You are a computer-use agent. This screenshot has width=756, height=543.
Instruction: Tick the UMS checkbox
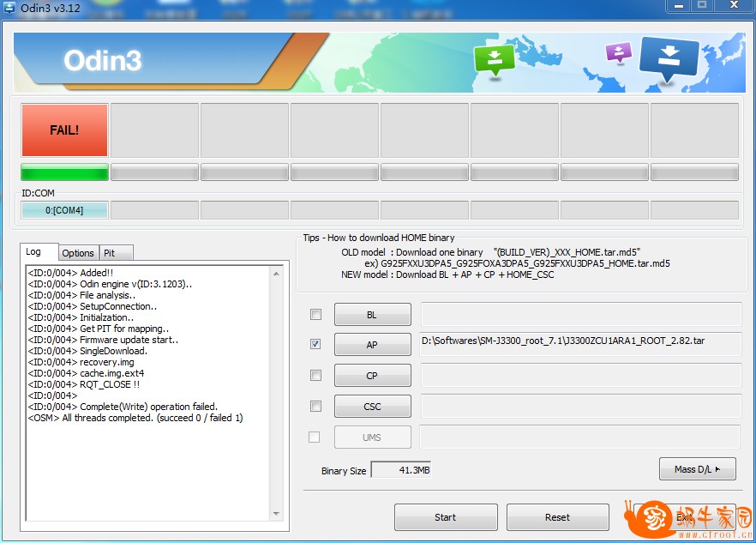[314, 437]
